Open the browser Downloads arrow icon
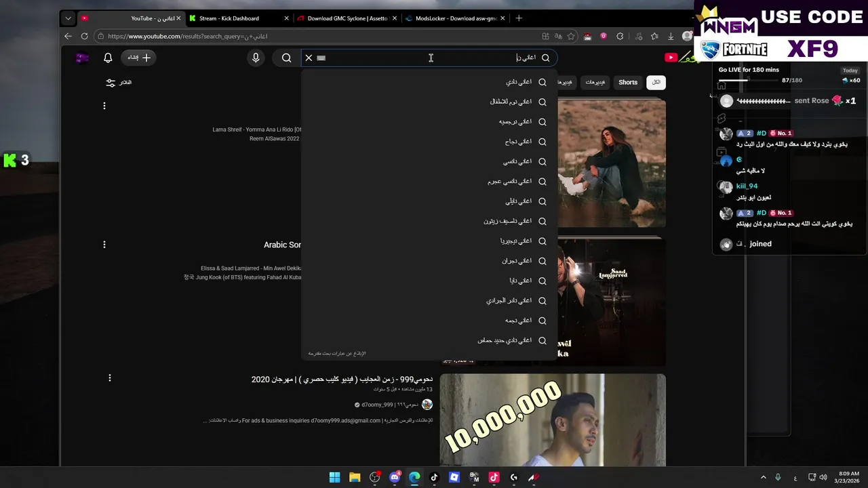The height and width of the screenshot is (488, 868). [671, 36]
